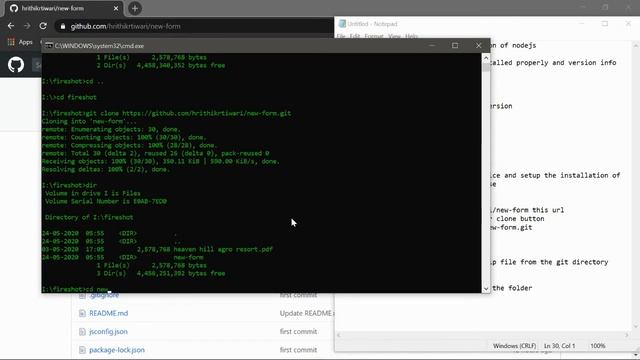Screen dimensions: 640x360
Task: Open the package-lock.json file link
Action: click(117, 350)
